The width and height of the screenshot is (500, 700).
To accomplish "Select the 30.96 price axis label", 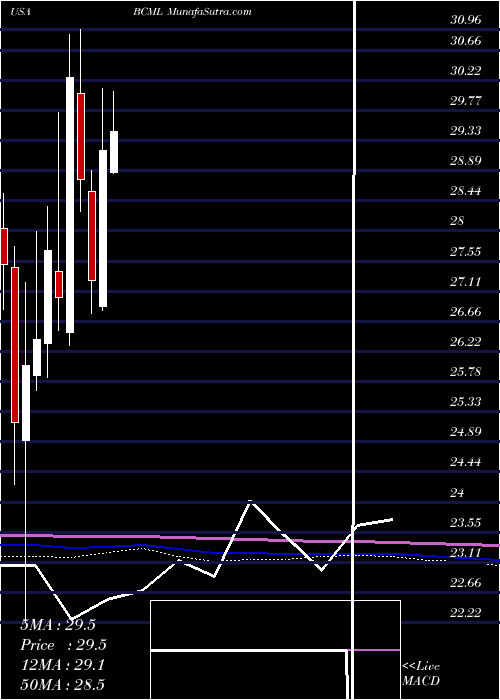I will pos(466,20).
